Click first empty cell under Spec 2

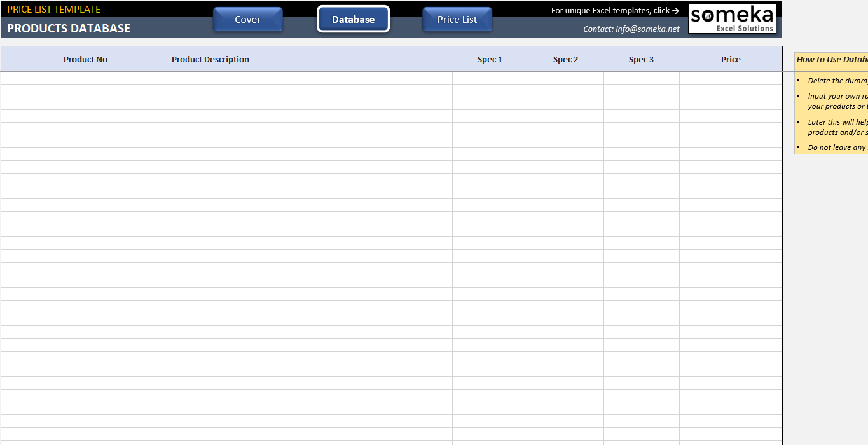pyautogui.click(x=566, y=78)
